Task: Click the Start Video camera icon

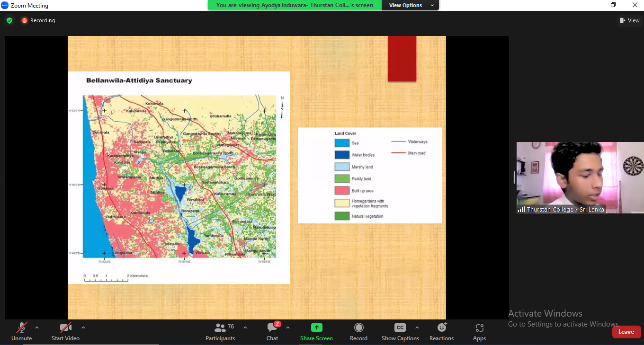Action: click(x=65, y=327)
